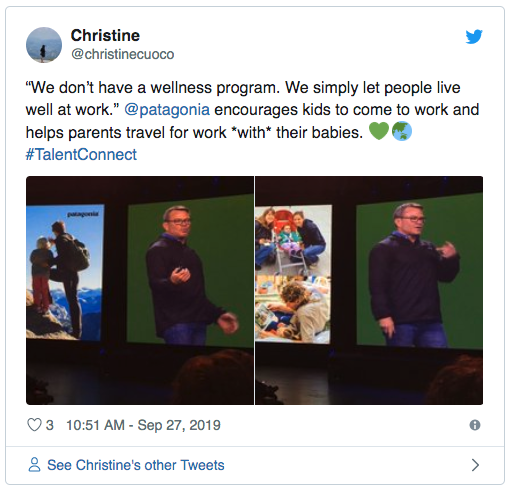Open the tweet timestamp 10:51 AM
Screen dimensions: 512x489
[95, 425]
